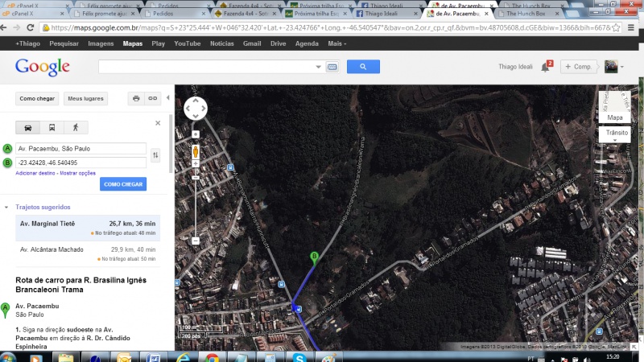This screenshot has height=362, width=644.
Task: Select the driving car mode
Action: [28, 128]
